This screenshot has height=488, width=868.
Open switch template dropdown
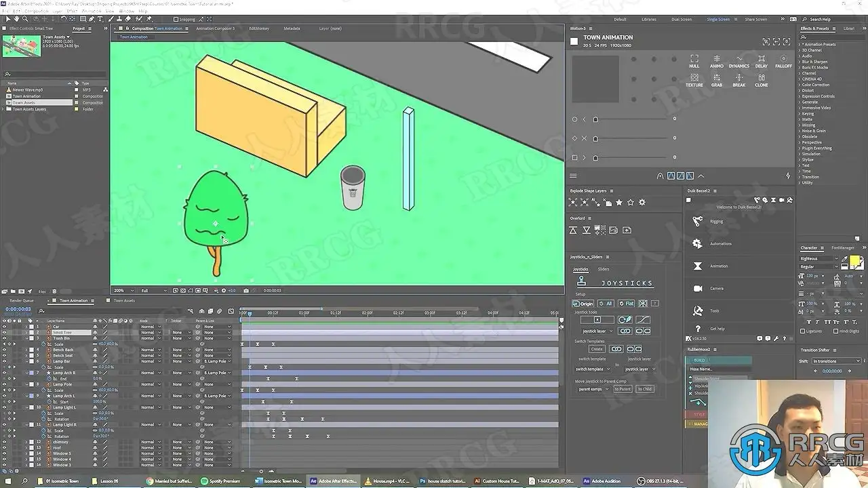(592, 369)
